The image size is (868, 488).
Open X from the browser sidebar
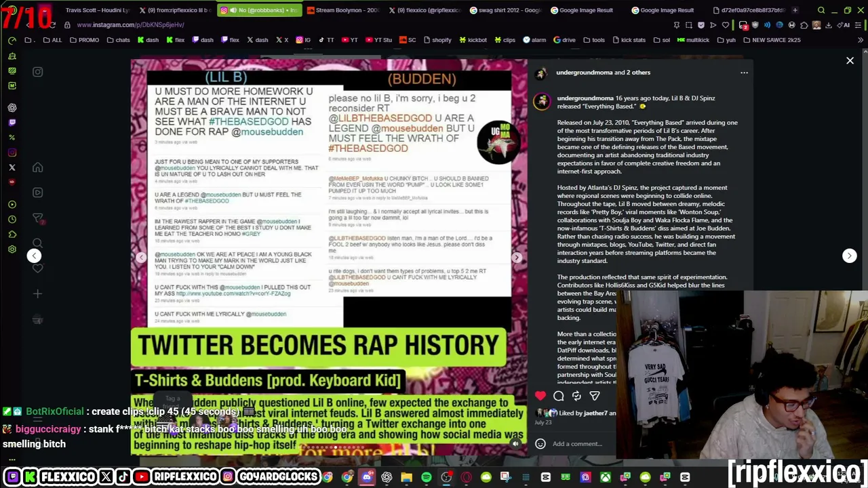coord(12,167)
